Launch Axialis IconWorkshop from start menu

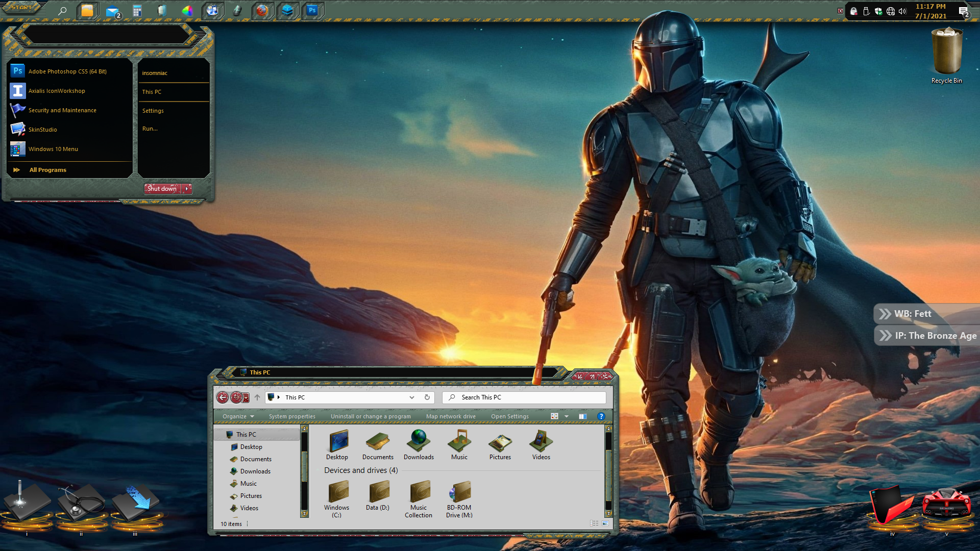tap(69, 91)
